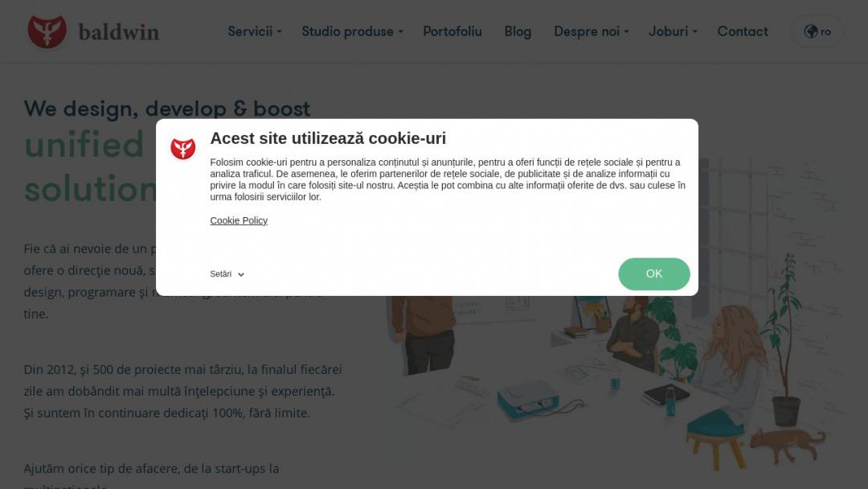Click the Baldwin eagle logo in header

click(x=47, y=31)
